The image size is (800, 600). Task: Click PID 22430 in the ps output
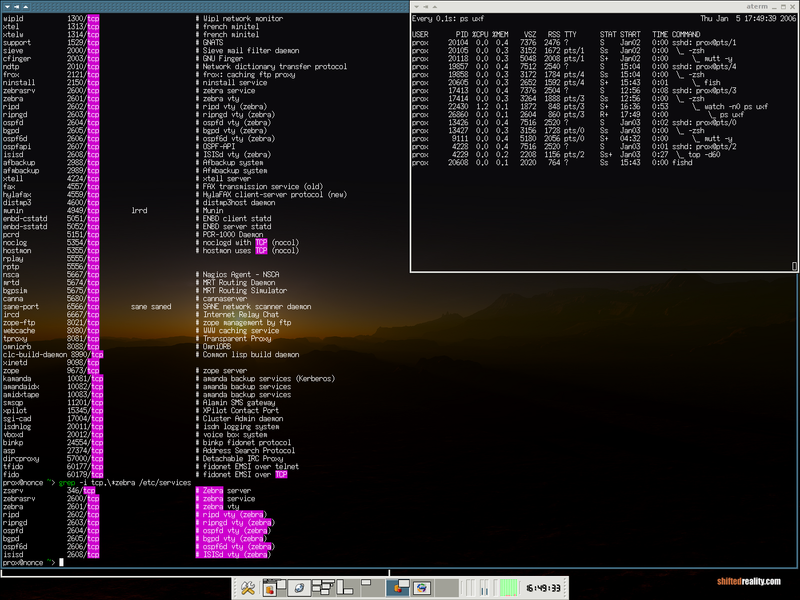click(x=458, y=107)
